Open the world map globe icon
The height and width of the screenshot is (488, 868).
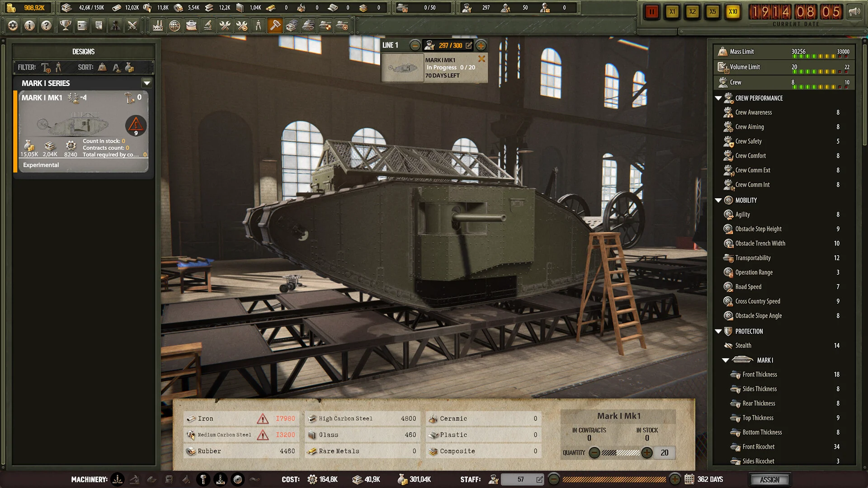tap(174, 26)
